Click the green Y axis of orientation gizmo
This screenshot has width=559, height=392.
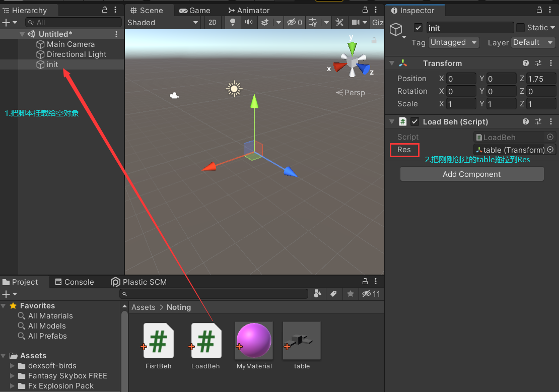point(352,48)
